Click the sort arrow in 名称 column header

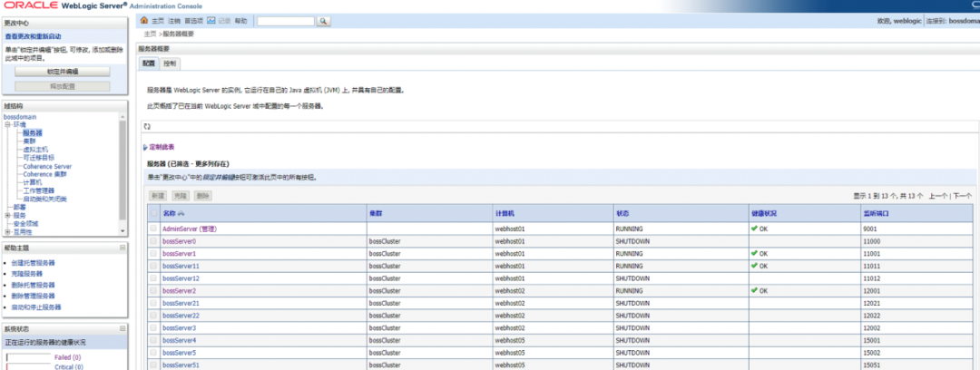pyautogui.click(x=181, y=213)
